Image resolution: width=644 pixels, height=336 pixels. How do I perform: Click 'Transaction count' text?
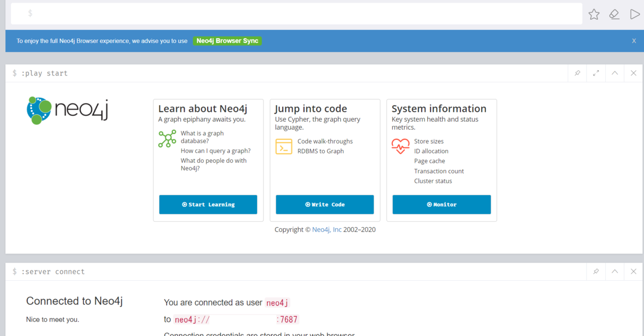point(439,171)
